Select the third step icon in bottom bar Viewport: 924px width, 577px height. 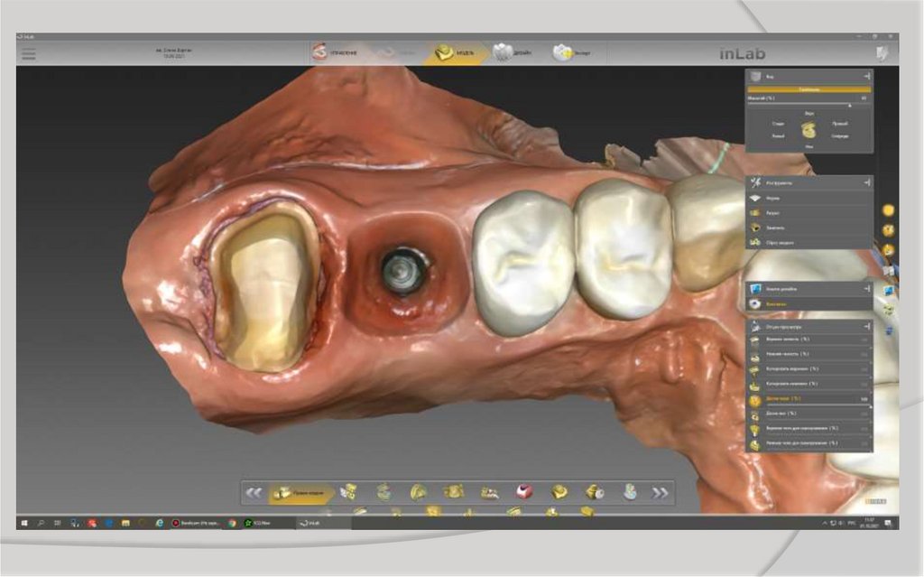tap(383, 492)
